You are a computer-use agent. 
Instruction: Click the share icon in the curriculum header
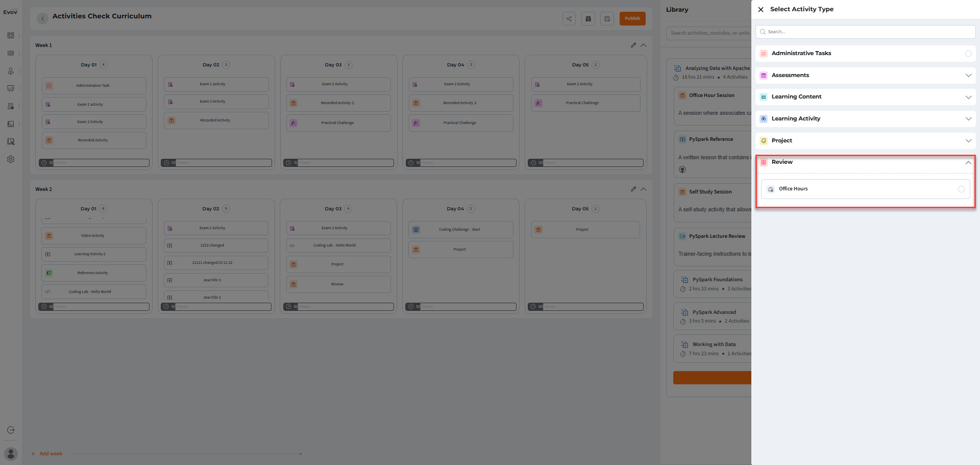coord(569,19)
